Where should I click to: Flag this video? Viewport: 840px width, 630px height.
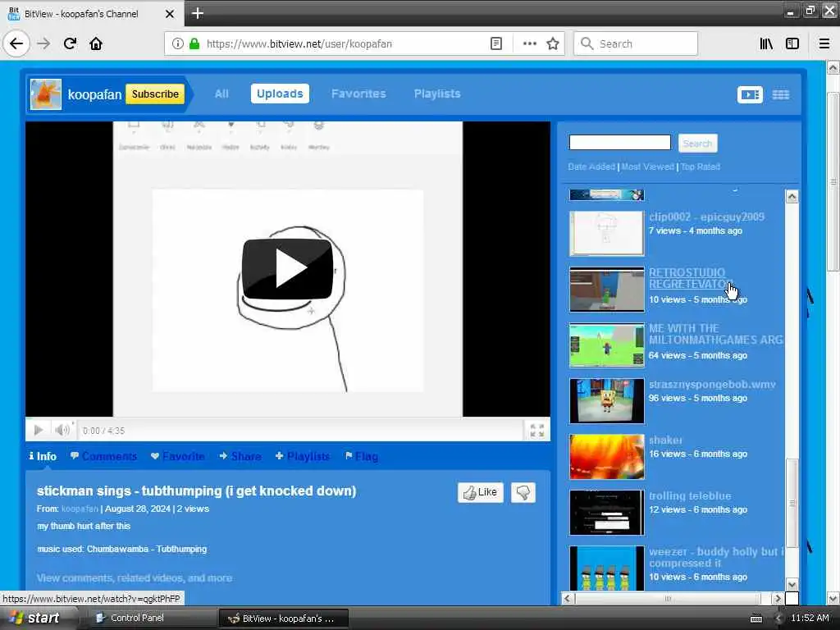coord(362,456)
